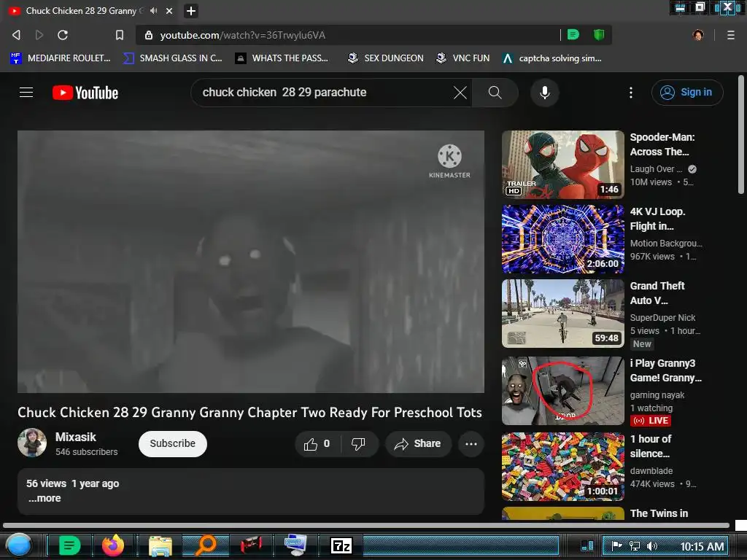
Task: Open YouTube settings three-dot menu
Action: click(x=631, y=93)
